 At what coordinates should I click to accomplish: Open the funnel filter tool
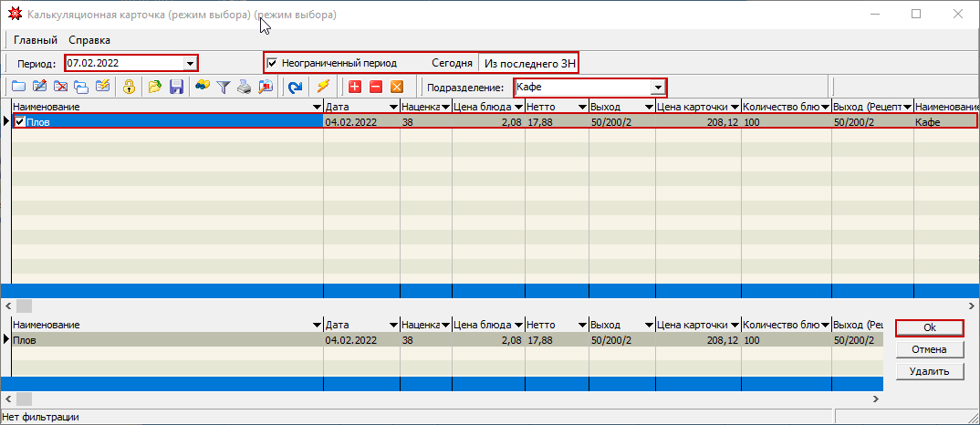click(224, 88)
